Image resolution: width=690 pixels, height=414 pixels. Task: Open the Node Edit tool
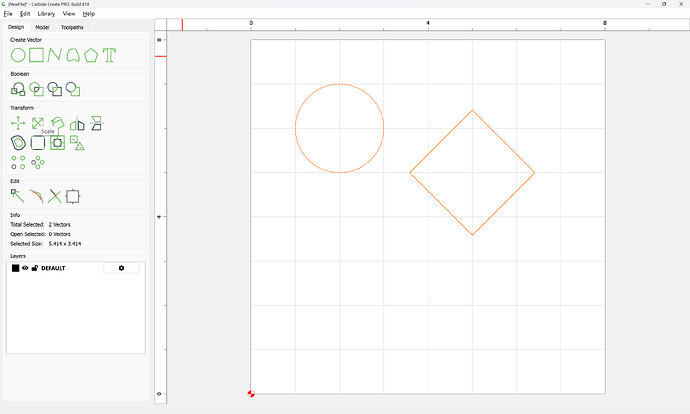18,196
